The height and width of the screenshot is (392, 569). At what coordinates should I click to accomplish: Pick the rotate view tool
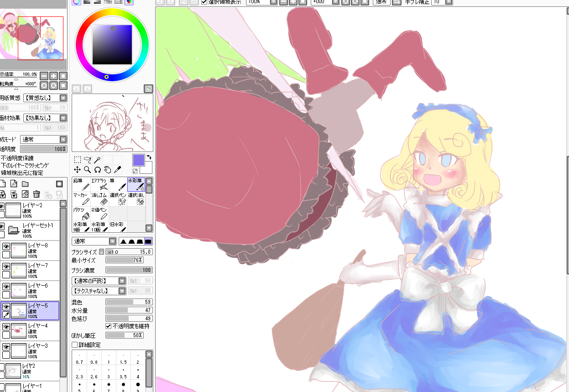click(97, 170)
